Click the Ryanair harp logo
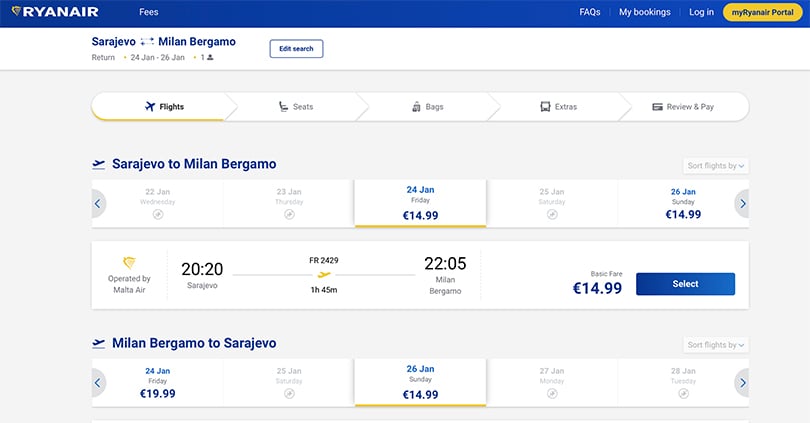 tap(16, 11)
